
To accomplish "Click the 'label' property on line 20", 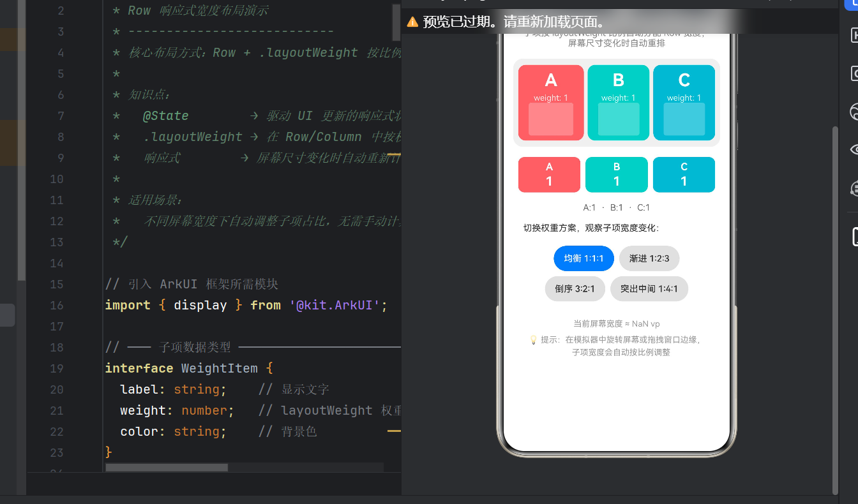I will (x=139, y=389).
